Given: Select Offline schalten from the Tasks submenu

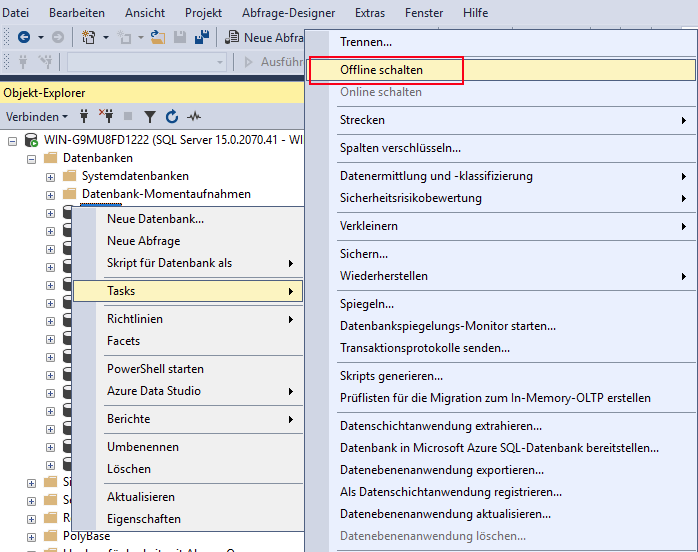Looking at the screenshot, I should 382,70.
